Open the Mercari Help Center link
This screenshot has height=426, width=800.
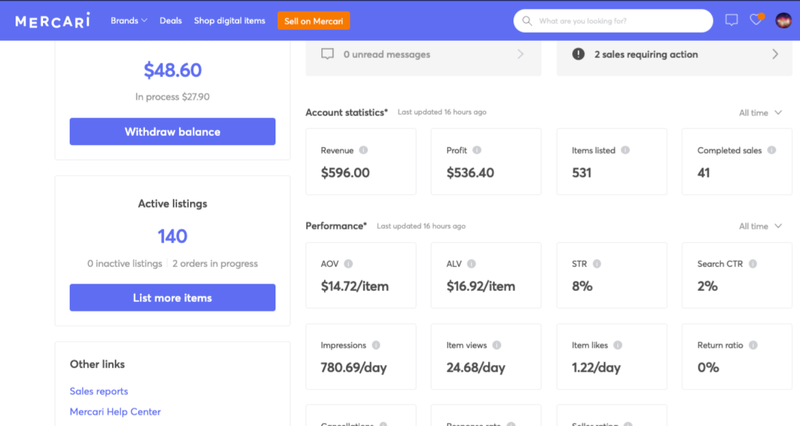115,412
